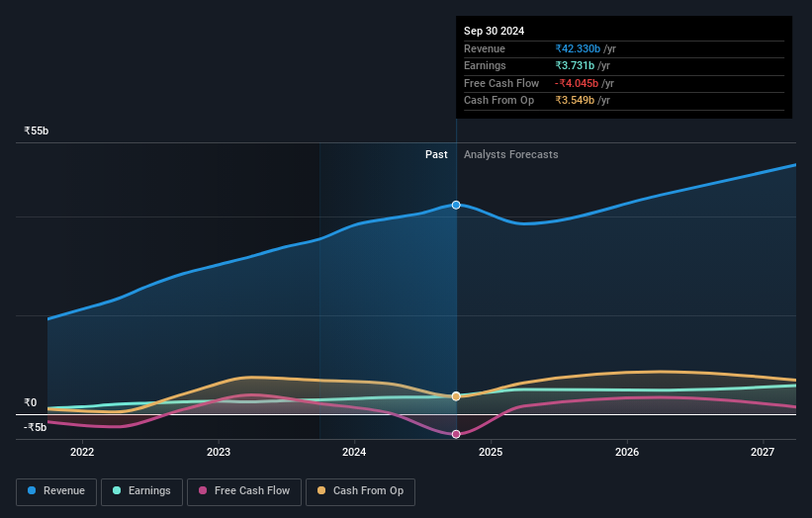Click the -₹4.045b free cash flow value
This screenshot has width=812, height=518.
coord(577,83)
